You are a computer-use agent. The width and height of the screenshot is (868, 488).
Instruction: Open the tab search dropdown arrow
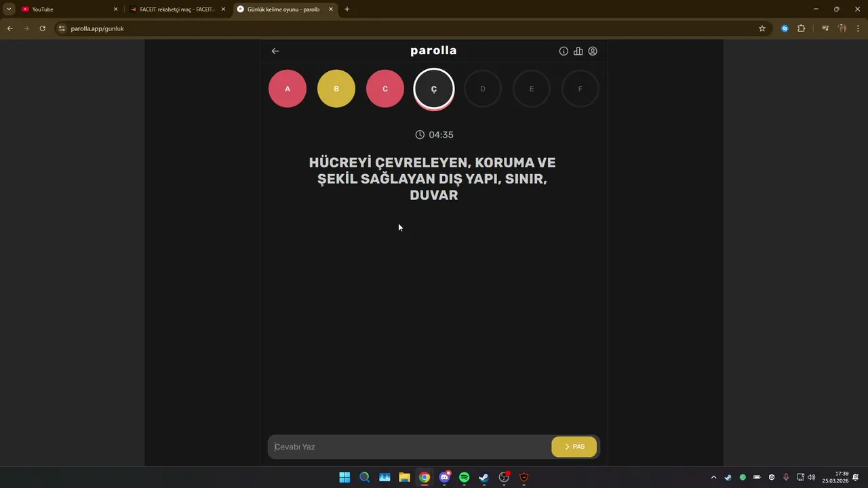9,9
